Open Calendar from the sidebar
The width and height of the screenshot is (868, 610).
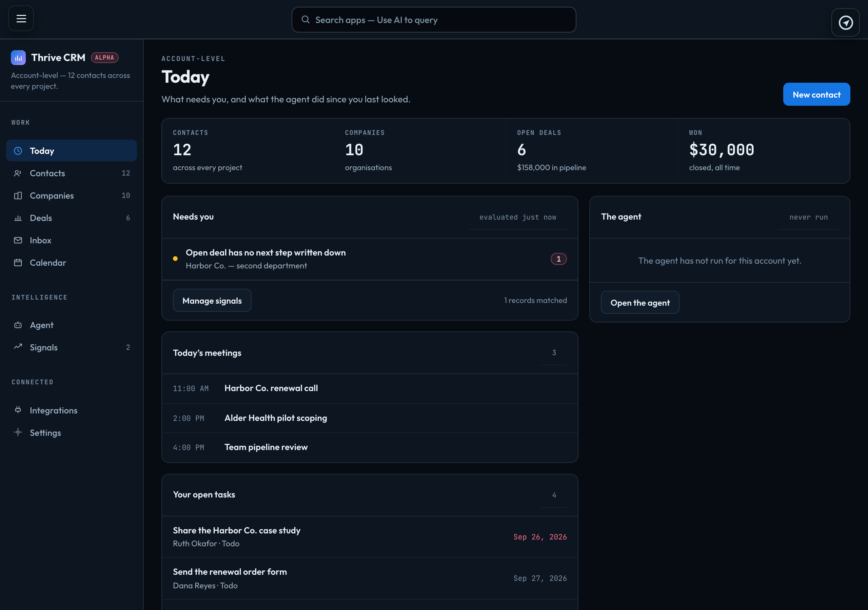point(72,263)
